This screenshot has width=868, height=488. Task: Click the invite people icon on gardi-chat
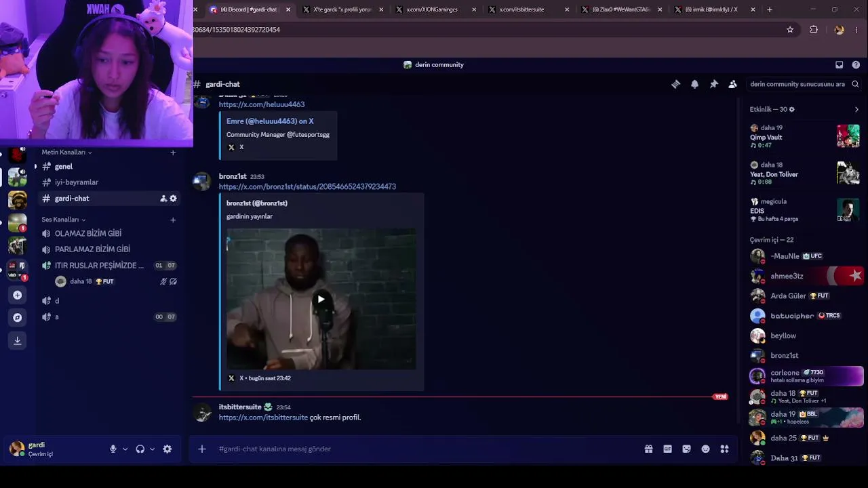pos(163,199)
